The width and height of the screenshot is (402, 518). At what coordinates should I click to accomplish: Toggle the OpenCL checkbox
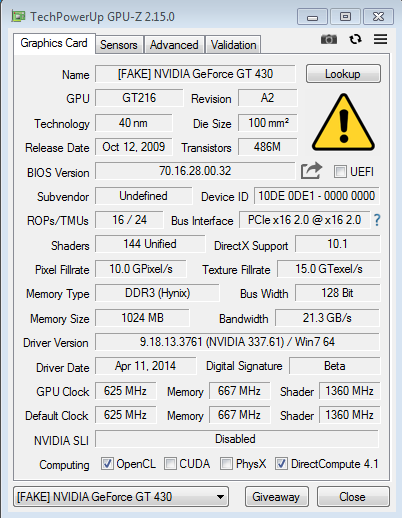[x=107, y=464]
